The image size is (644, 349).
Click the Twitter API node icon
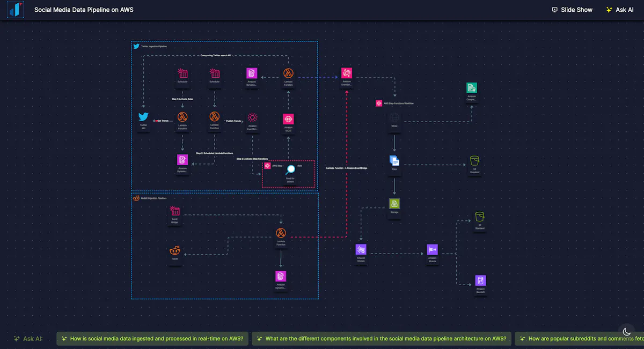[x=143, y=117]
